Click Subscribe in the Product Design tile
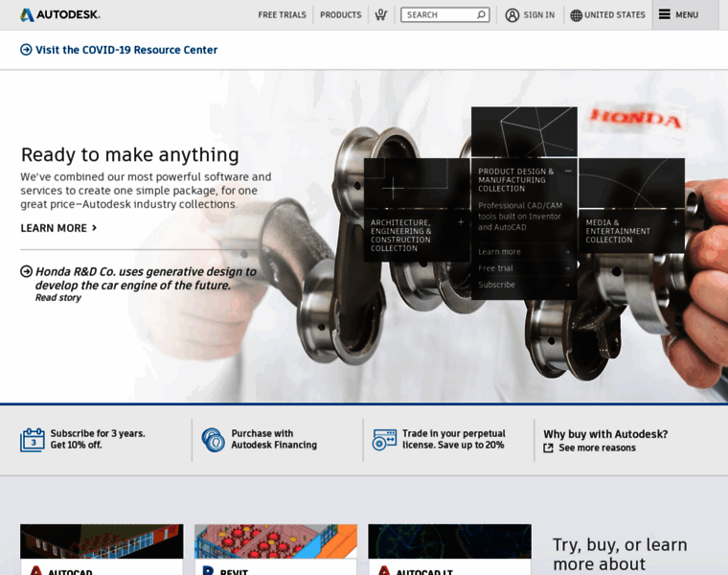The height and width of the screenshot is (575, 728). [496, 285]
